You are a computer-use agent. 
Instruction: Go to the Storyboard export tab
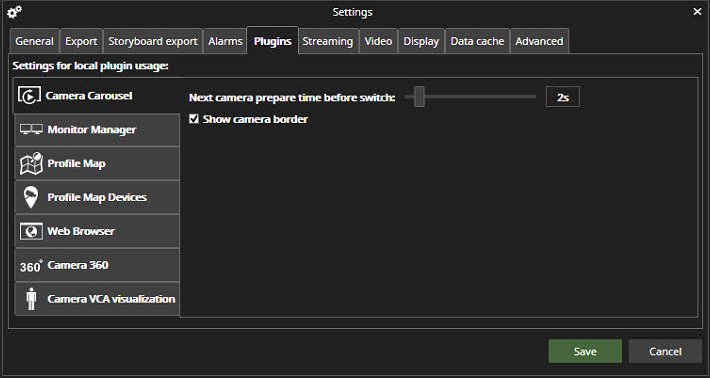click(153, 41)
